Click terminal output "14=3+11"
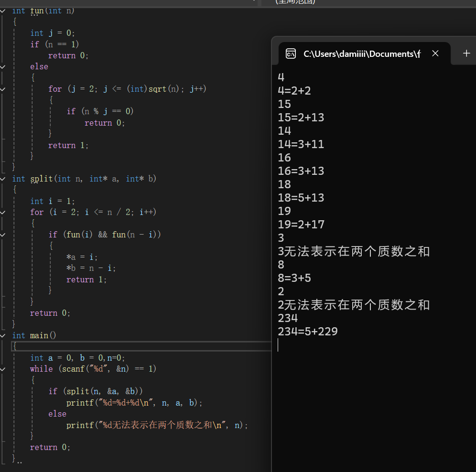This screenshot has height=472, width=476. point(301,144)
